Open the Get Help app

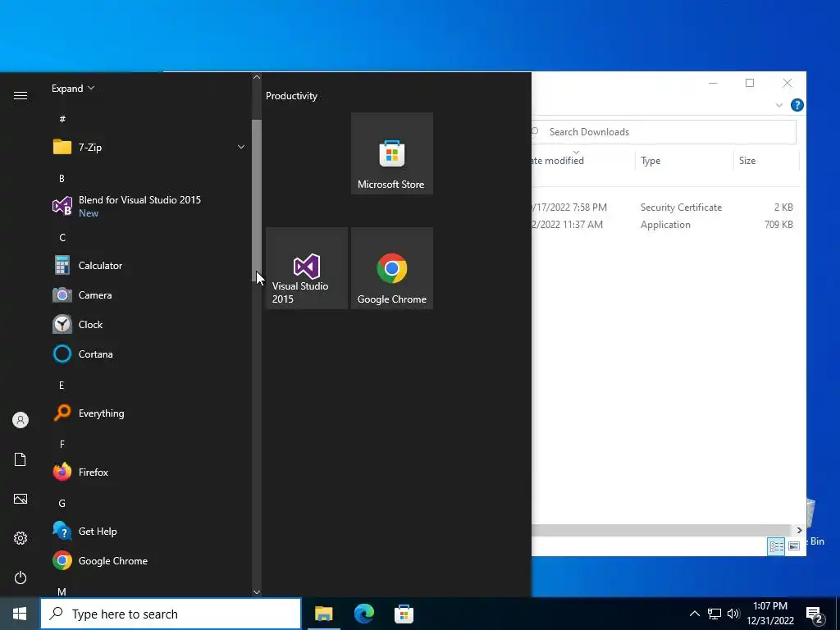pyautogui.click(x=149, y=531)
